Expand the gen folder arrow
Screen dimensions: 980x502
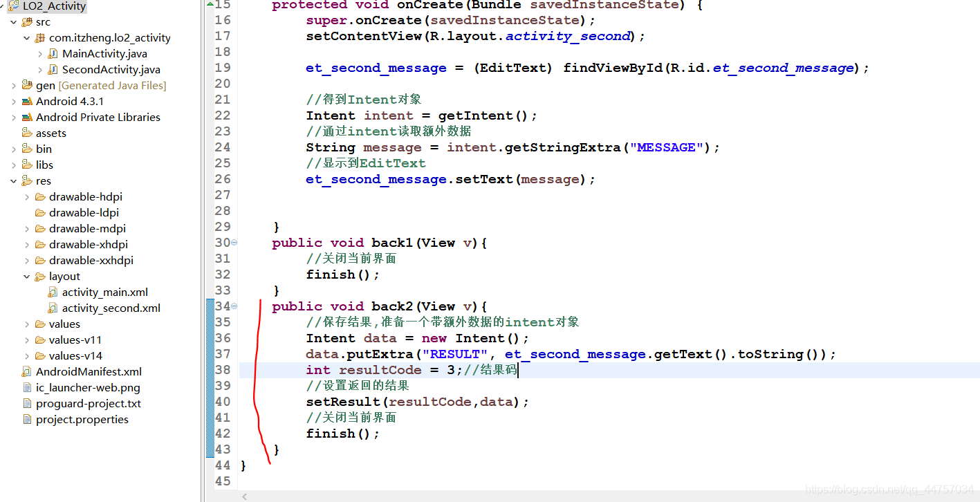coord(14,86)
